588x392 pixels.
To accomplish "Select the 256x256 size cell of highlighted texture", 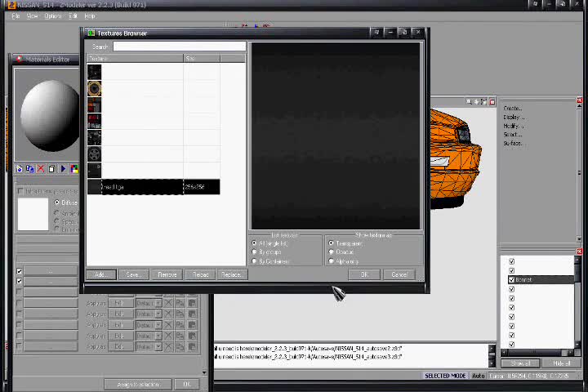I will click(202, 187).
